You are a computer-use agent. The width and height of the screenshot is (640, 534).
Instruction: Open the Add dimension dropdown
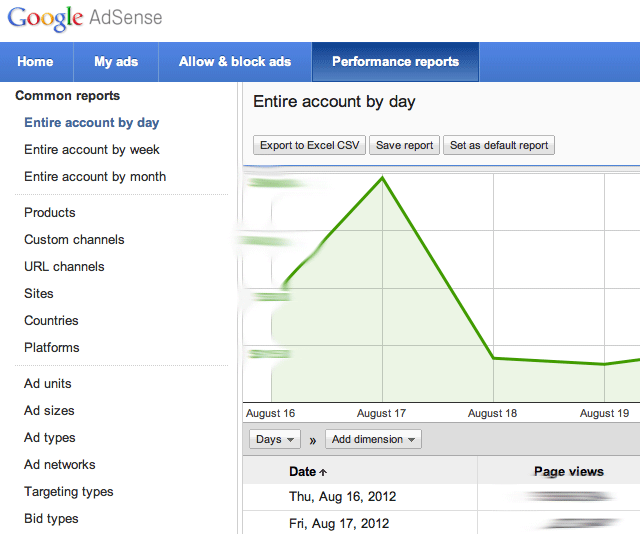point(373,439)
